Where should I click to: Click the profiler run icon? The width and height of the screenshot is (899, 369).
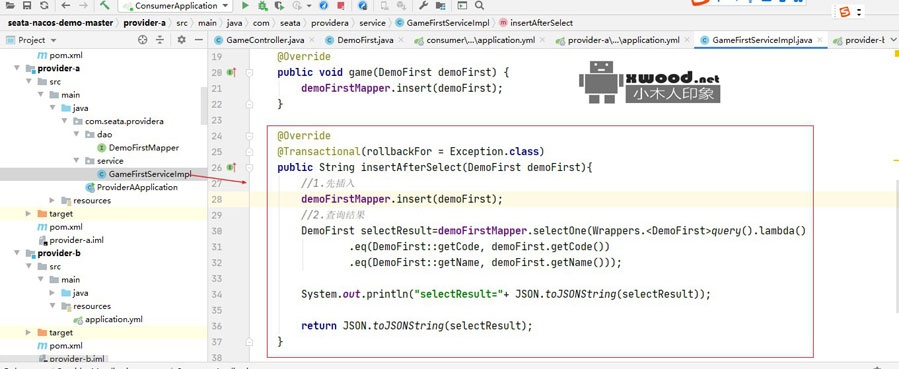click(x=298, y=6)
